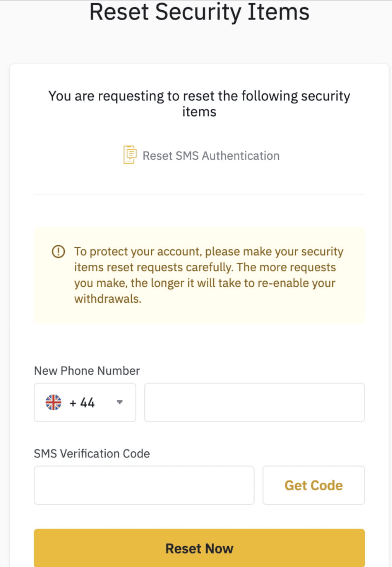The image size is (392, 567).
Task: Click the Reset Security Items heading
Action: coord(199,11)
